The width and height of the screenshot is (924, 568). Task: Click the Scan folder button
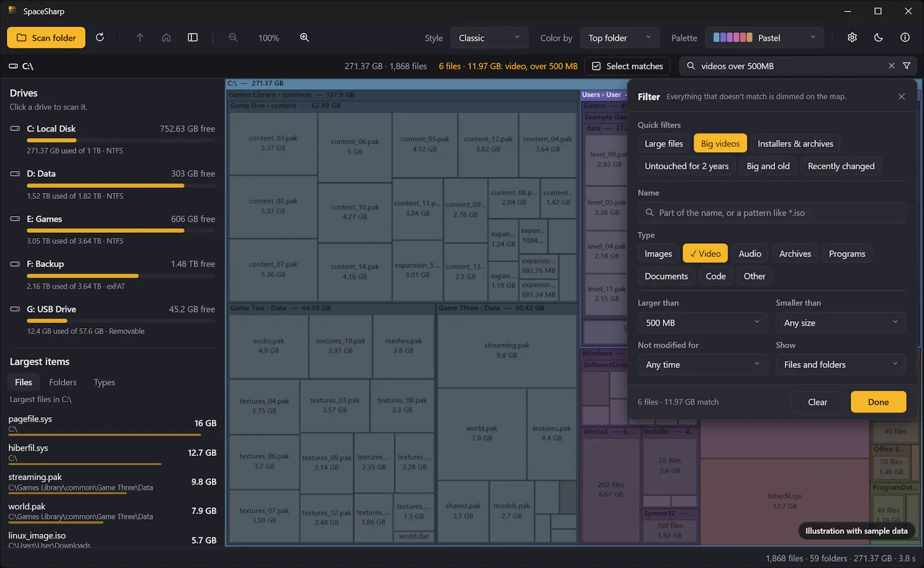click(46, 38)
